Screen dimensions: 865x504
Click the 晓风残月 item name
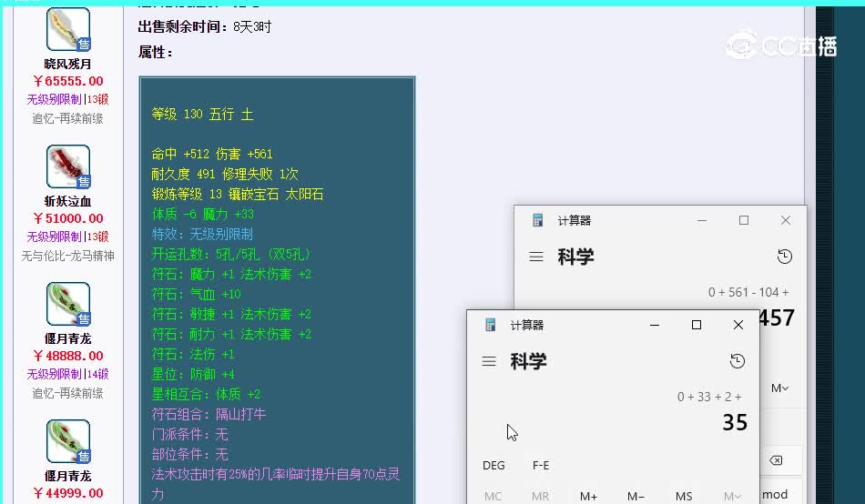point(68,64)
